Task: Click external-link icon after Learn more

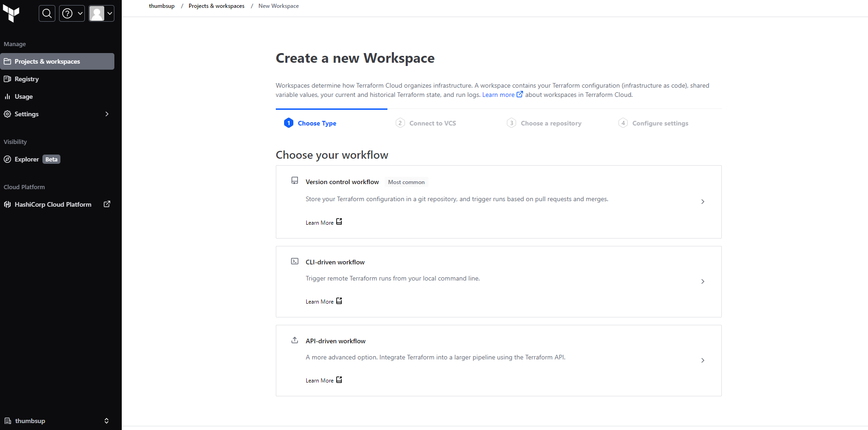Action: point(520,94)
